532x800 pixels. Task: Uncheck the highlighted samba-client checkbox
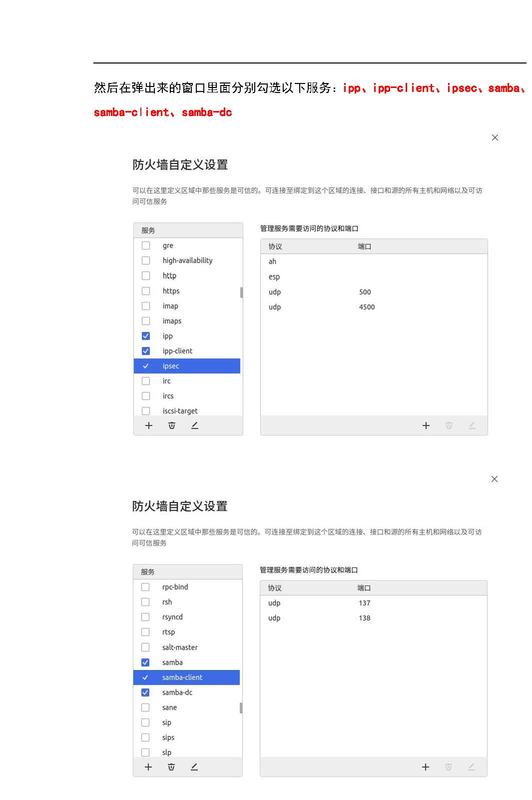(145, 677)
